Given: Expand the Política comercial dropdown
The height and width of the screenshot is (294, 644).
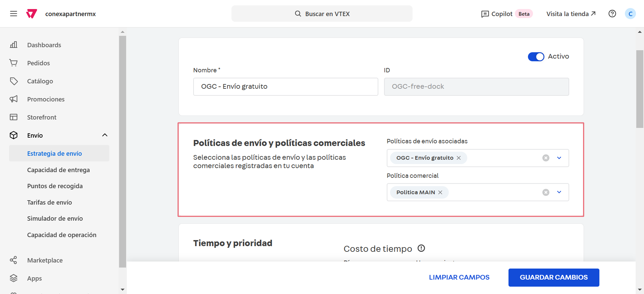Looking at the screenshot, I should [x=559, y=192].
